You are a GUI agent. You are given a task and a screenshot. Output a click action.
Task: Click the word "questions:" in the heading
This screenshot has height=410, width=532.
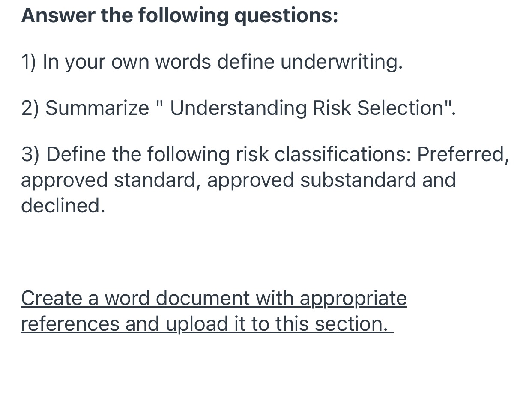point(286,15)
